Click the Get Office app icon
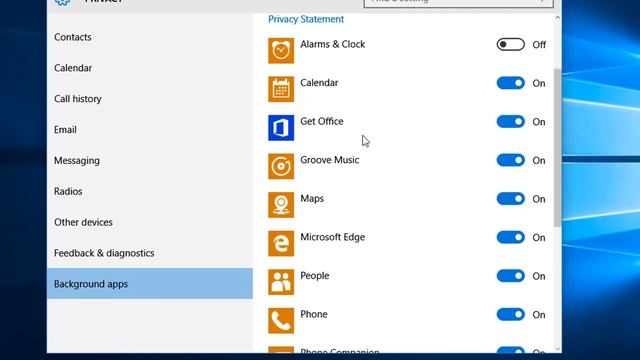 281,128
